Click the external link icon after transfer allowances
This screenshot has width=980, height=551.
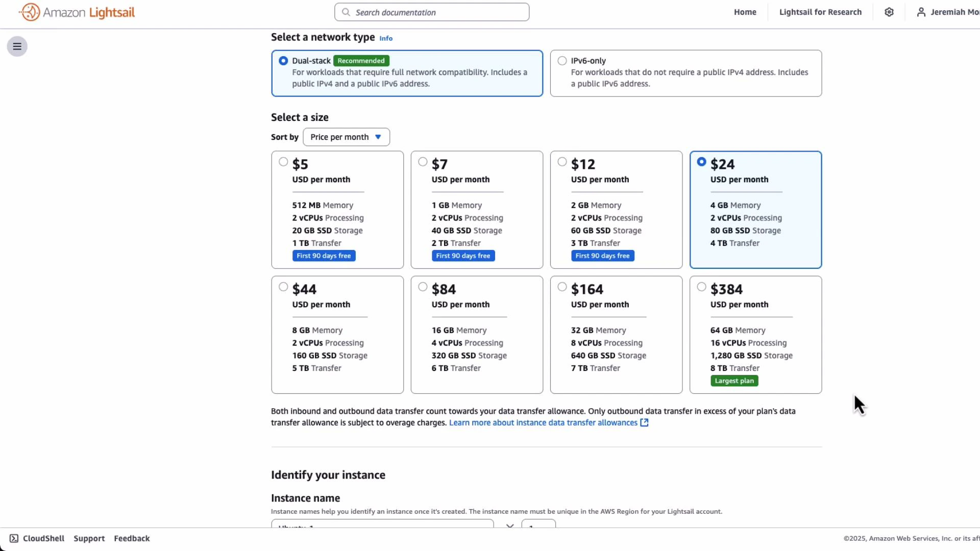644,422
